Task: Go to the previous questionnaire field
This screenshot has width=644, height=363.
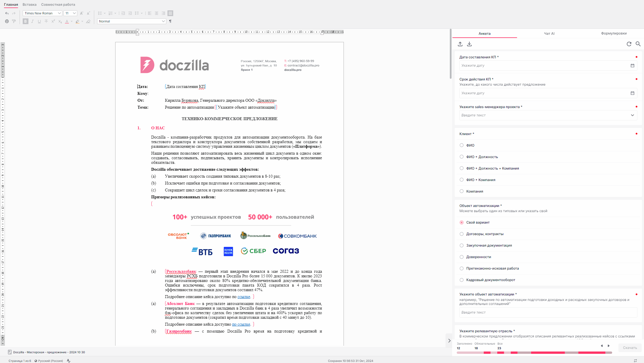Action: 602,346
